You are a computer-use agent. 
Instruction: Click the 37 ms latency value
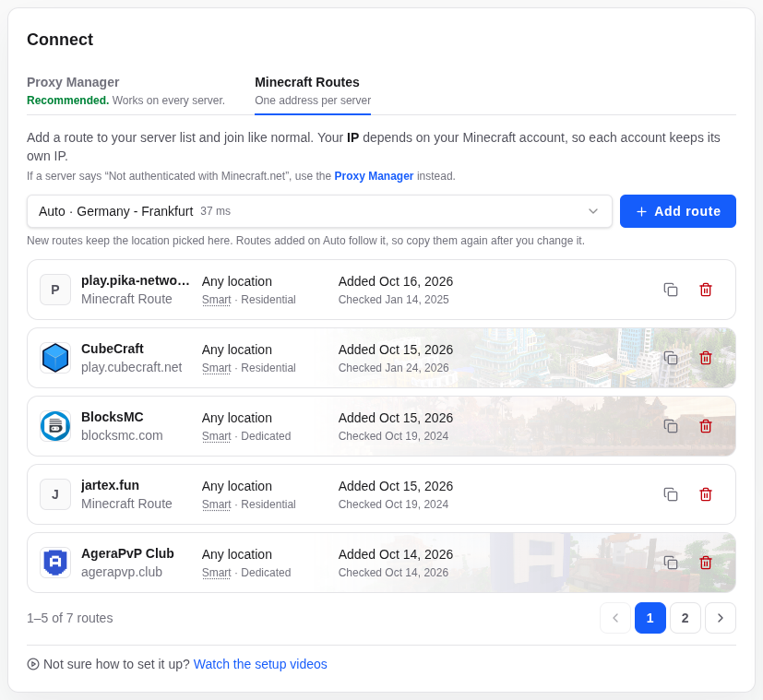[x=216, y=211]
